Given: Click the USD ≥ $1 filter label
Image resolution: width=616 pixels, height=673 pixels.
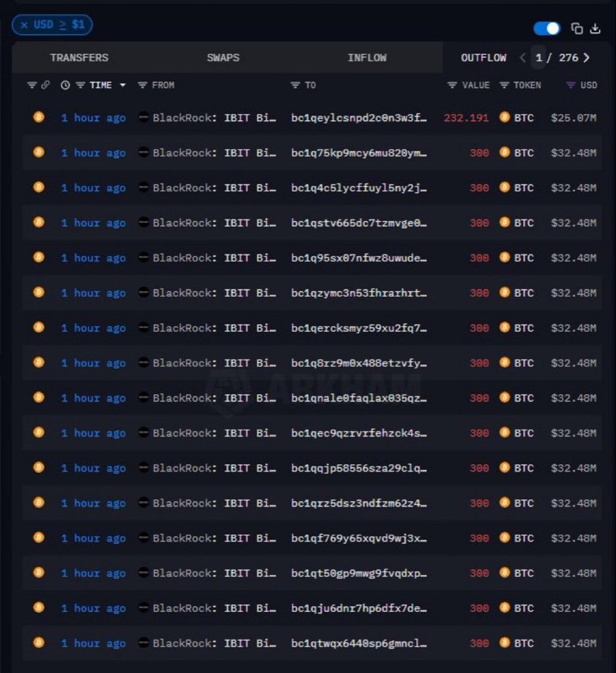Looking at the screenshot, I should pyautogui.click(x=59, y=24).
